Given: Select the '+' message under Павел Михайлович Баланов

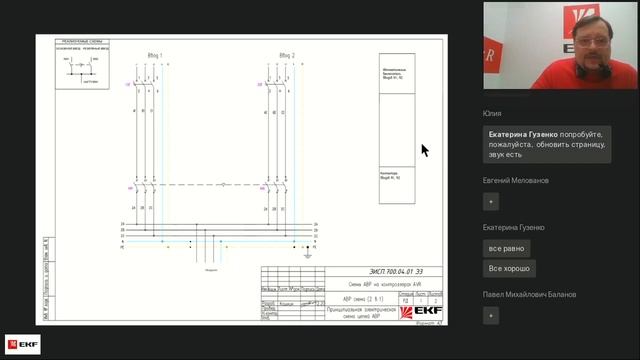Looking at the screenshot, I should point(491,316).
